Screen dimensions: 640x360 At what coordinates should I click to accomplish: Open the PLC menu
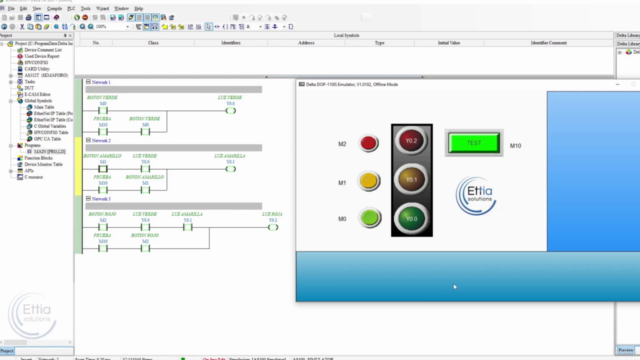(71, 8)
